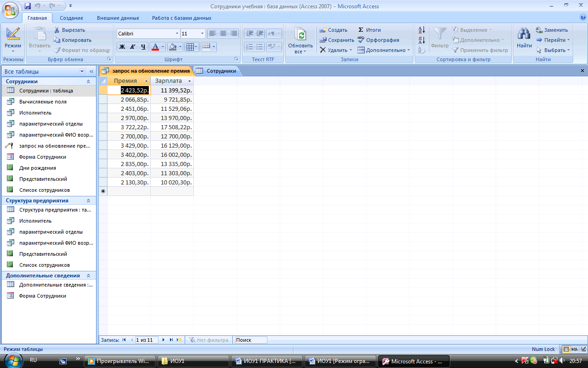Go to first record navigation arrow
Viewport: 588px width, 368px height.
coord(124,340)
